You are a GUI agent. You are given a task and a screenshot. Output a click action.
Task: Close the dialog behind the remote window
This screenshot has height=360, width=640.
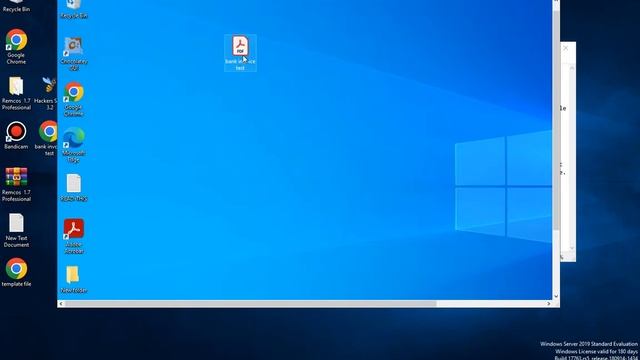coord(566,48)
